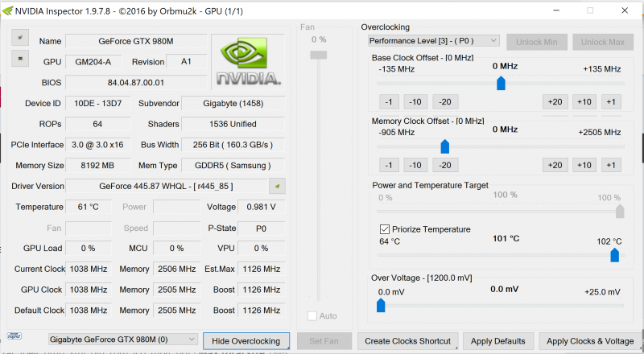
Task: Click the NVIDIA logo image
Action: [x=248, y=62]
